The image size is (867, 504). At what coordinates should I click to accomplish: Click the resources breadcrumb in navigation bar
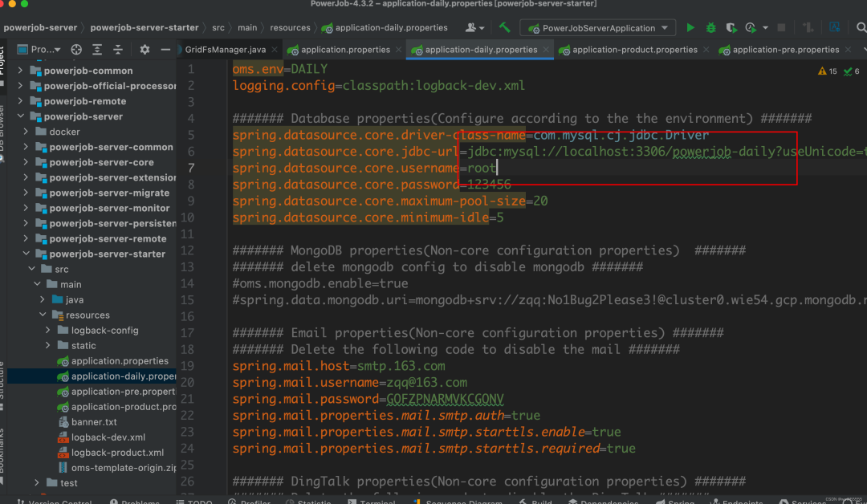290,27
